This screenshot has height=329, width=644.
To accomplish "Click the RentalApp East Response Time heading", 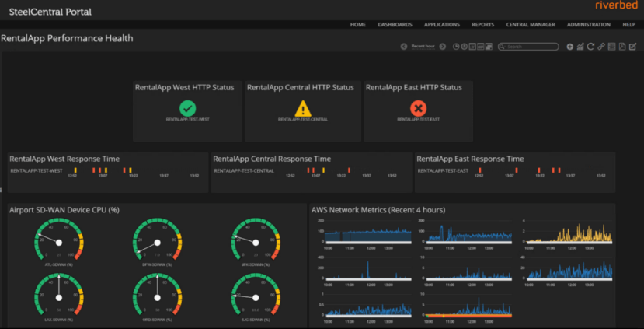I will click(x=470, y=159).
